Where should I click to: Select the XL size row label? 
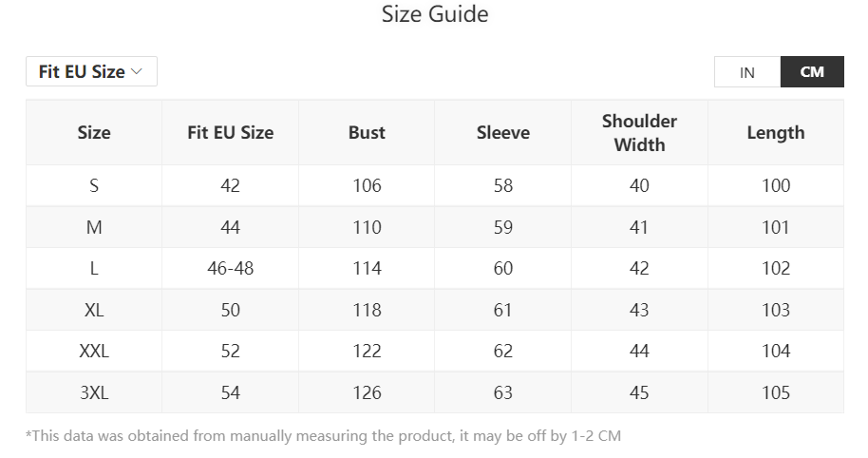click(94, 310)
